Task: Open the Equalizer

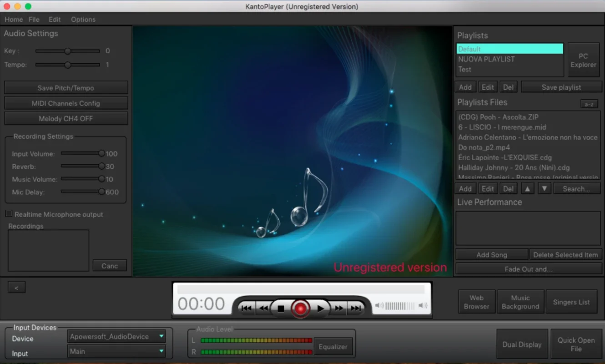Action: pos(333,346)
